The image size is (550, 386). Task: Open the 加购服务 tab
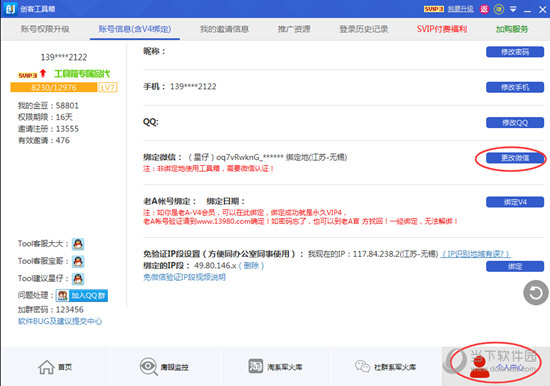click(512, 29)
